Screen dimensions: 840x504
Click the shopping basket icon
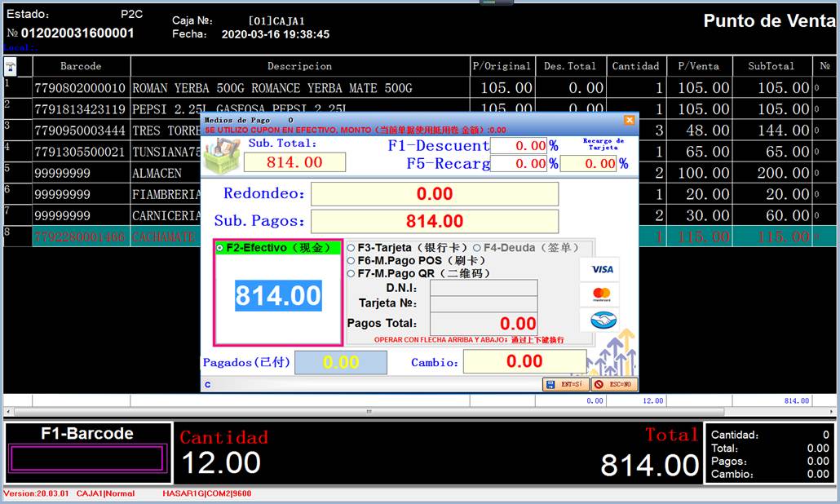(221, 155)
